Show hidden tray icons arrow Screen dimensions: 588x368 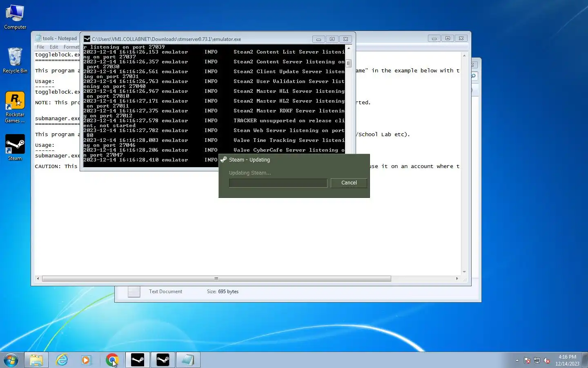[x=517, y=361]
